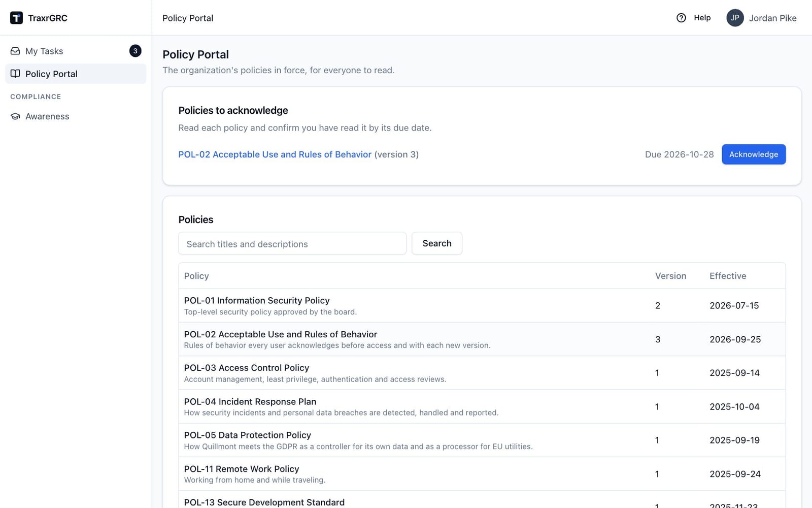The image size is (812, 508).
Task: Click the Effective column header
Action: pos(728,276)
